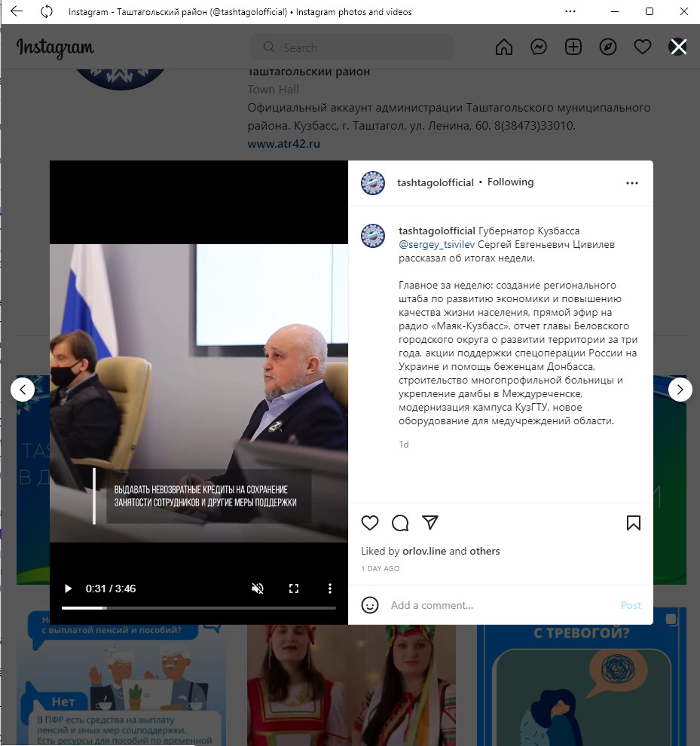
Task: Save the post with bookmark icon
Action: pos(634,523)
